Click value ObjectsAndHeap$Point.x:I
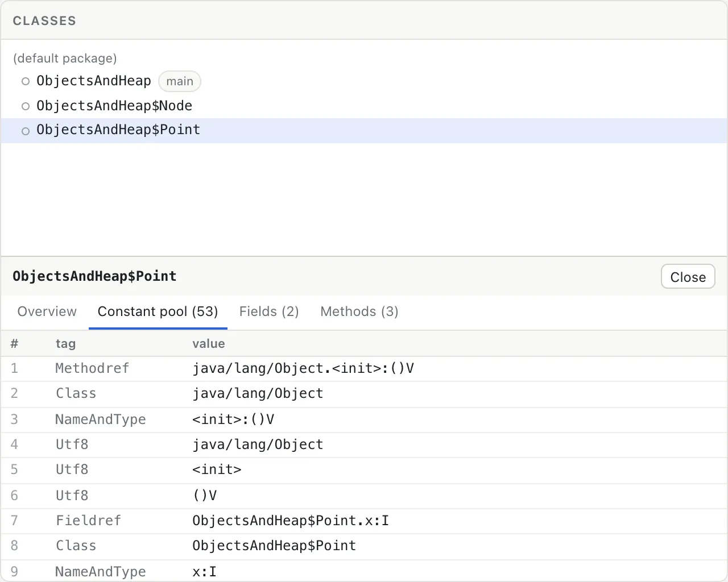 coord(291,521)
